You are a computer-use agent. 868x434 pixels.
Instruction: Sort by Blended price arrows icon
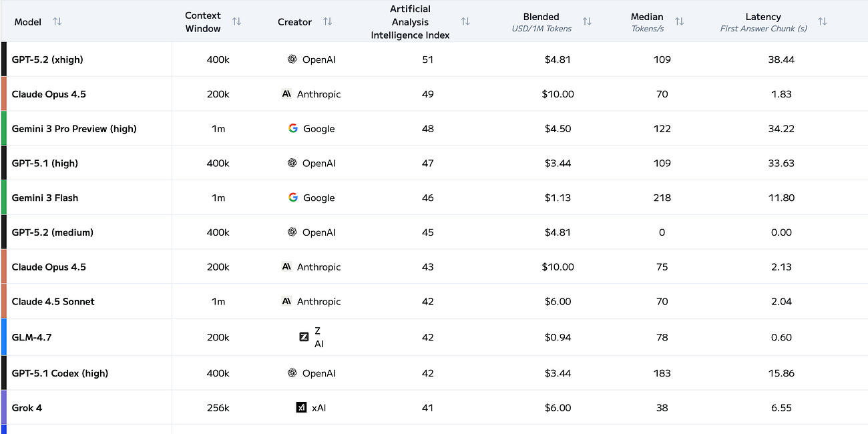(587, 22)
